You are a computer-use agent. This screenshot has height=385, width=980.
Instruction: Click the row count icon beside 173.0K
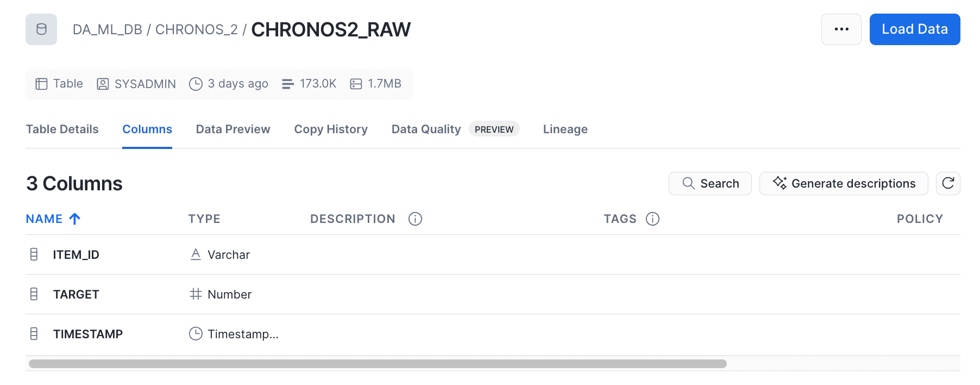288,84
